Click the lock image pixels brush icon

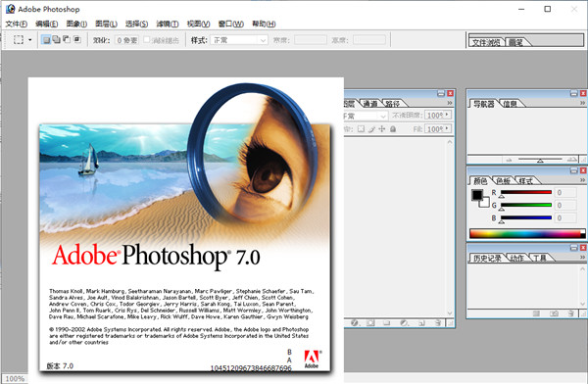371,129
